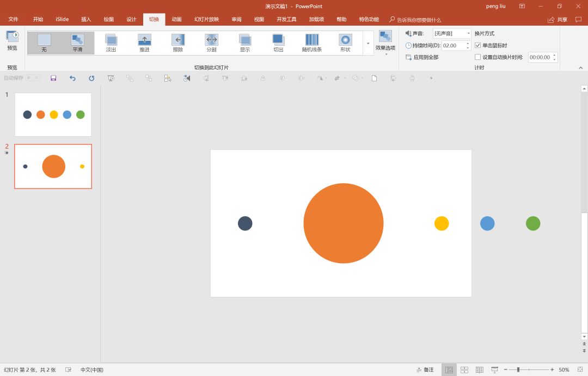This screenshot has width=588, height=376.
Task: Pick the 随机线条 (Random Bars) transition
Action: (311, 43)
